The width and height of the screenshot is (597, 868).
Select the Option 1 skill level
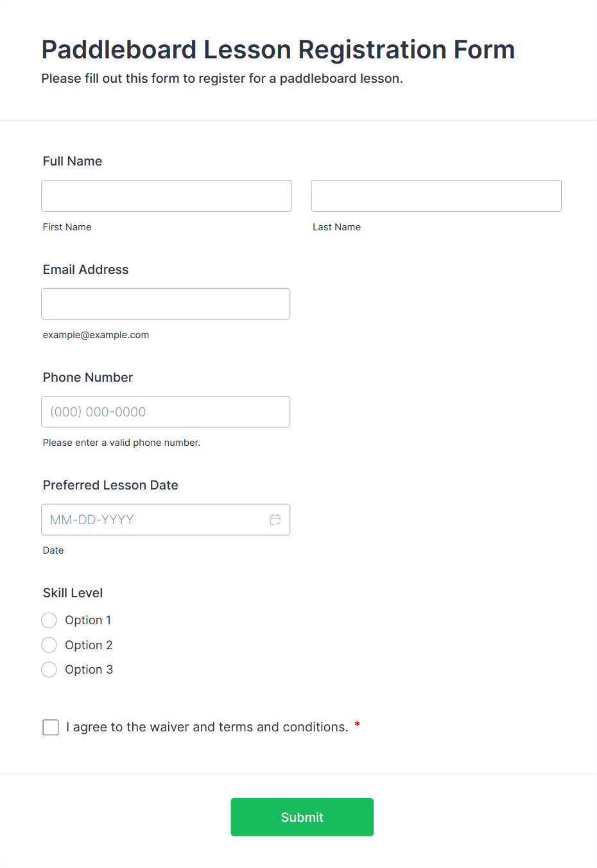click(49, 620)
